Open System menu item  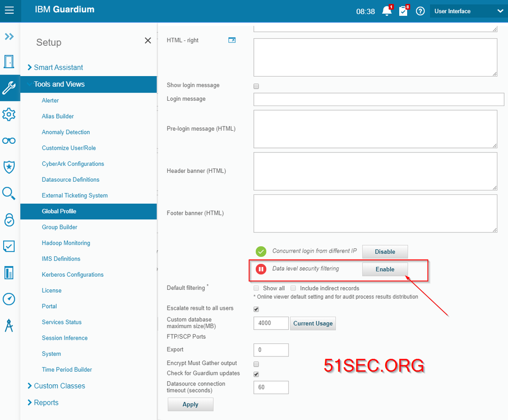[51, 354]
